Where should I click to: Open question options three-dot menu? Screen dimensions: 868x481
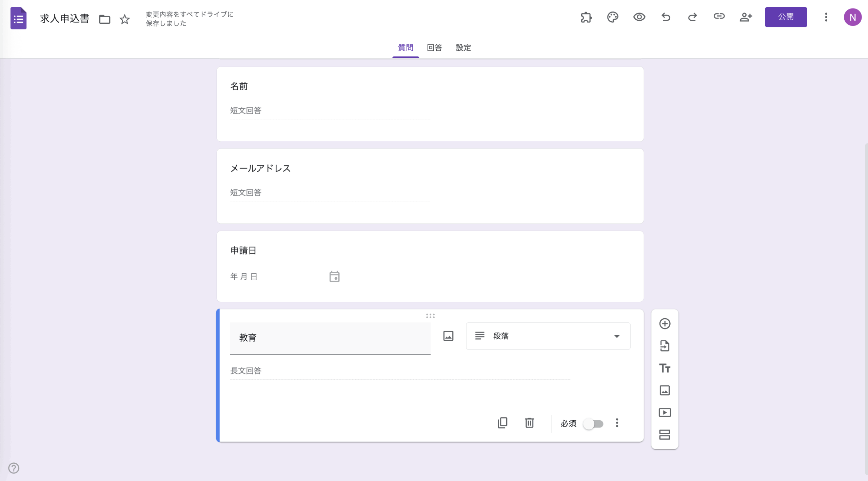[x=617, y=423]
